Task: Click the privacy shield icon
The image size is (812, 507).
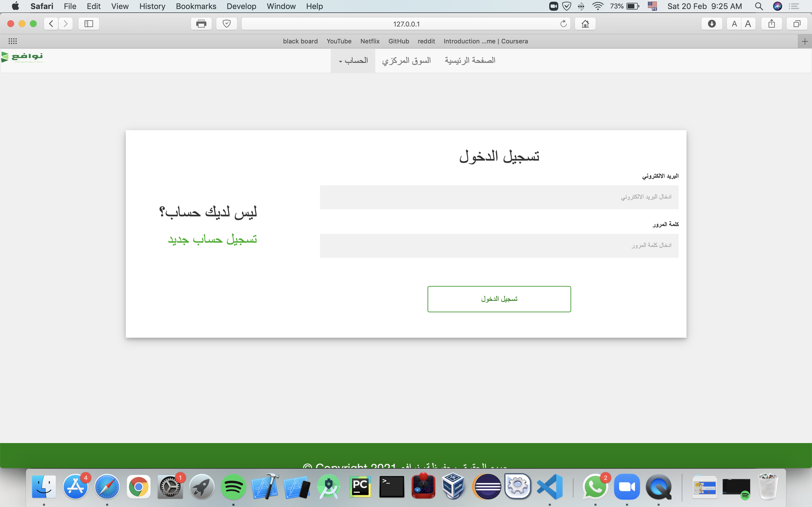Action: point(226,24)
